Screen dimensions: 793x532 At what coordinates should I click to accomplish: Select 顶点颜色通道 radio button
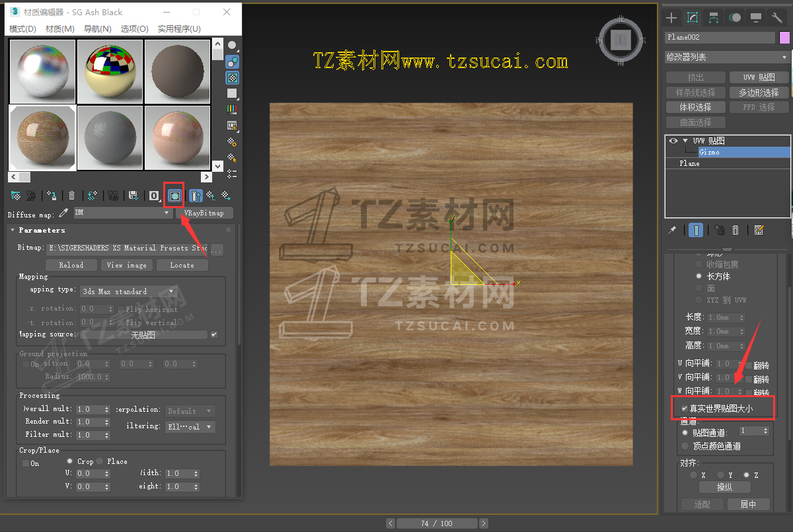click(x=685, y=445)
